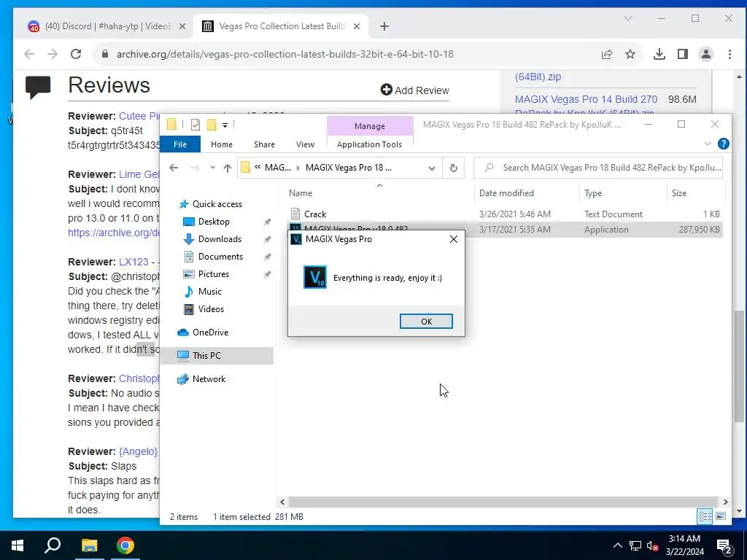Customize Quick Access Toolbar dropdown arrow

[x=225, y=125]
